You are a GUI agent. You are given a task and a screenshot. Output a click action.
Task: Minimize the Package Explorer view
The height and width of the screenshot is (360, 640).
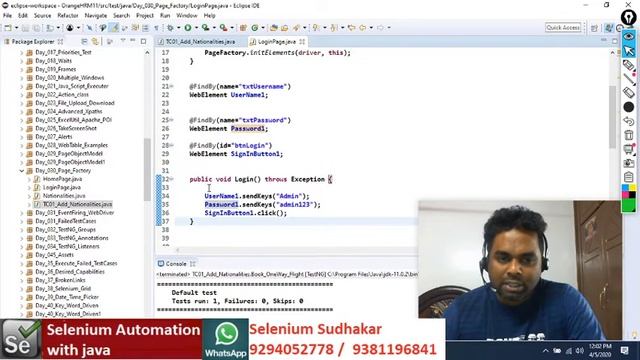click(x=133, y=41)
